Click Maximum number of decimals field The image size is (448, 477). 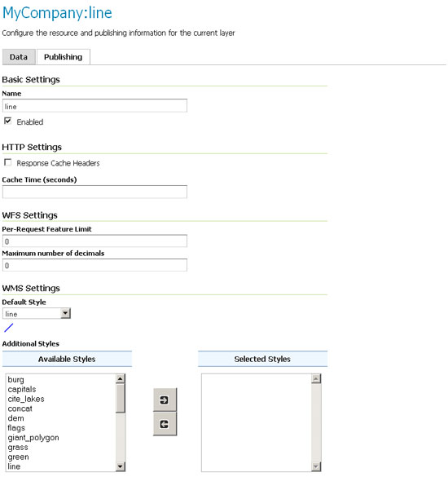click(94, 265)
